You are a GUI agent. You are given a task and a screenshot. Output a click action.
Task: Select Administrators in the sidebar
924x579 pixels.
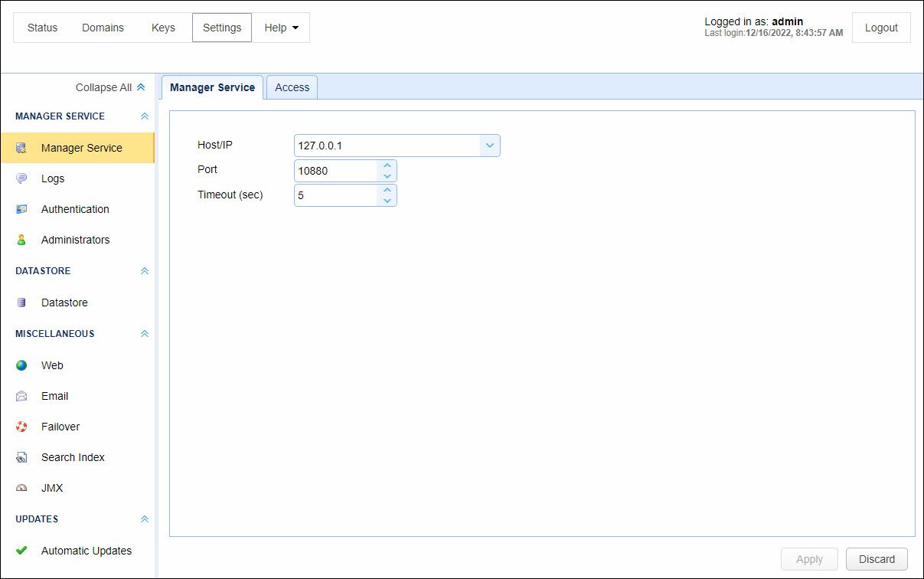click(x=77, y=240)
